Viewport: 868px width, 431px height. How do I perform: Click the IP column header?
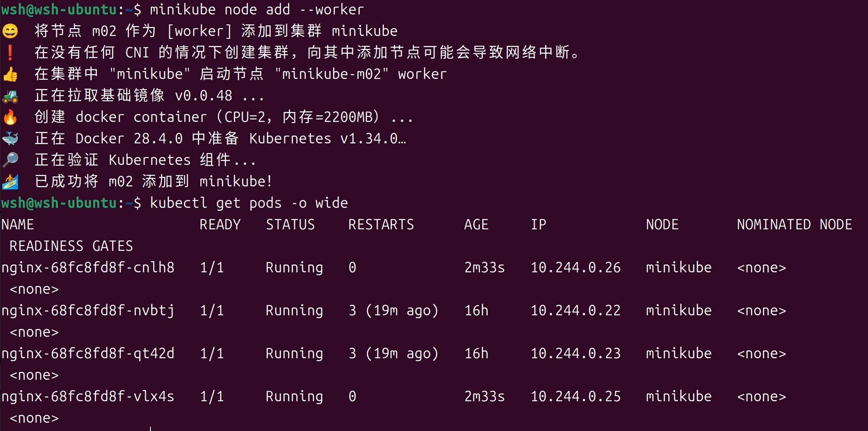[539, 224]
